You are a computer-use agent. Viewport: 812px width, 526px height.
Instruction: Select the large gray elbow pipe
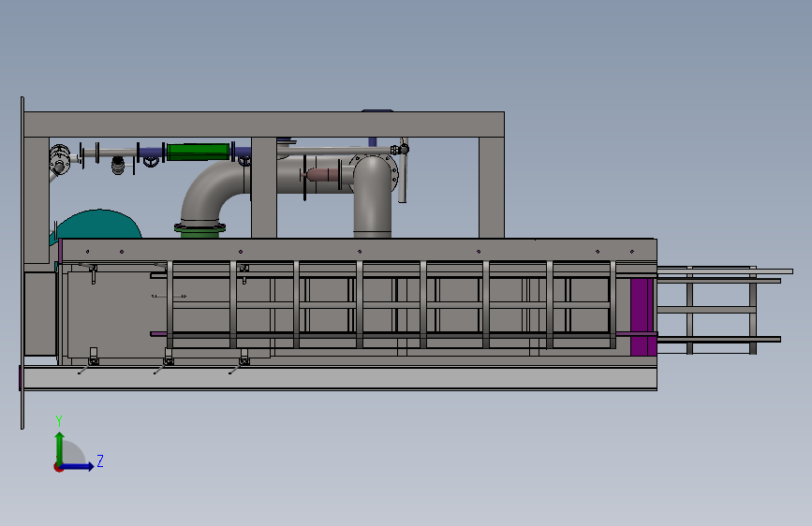(213, 192)
